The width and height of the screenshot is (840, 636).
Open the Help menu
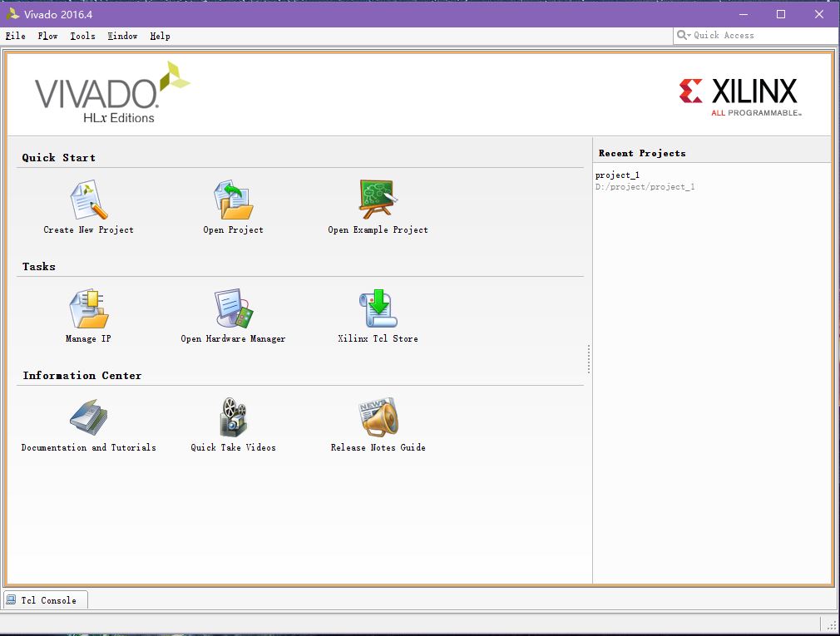(x=160, y=36)
